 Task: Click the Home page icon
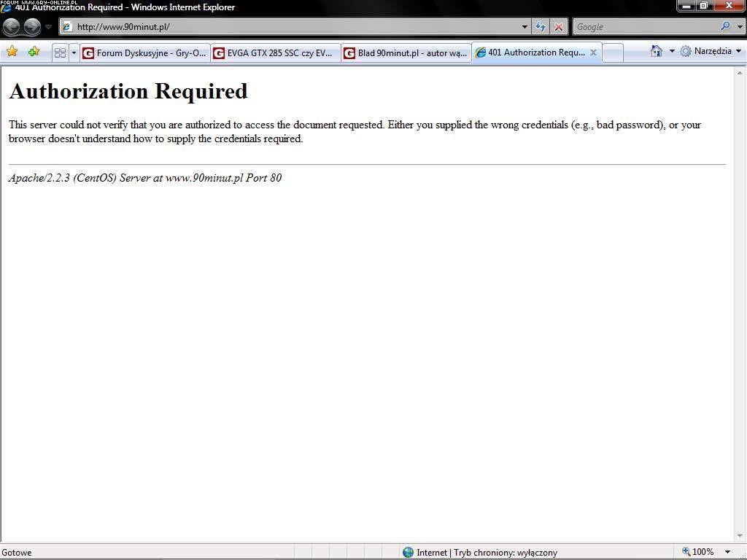click(657, 51)
